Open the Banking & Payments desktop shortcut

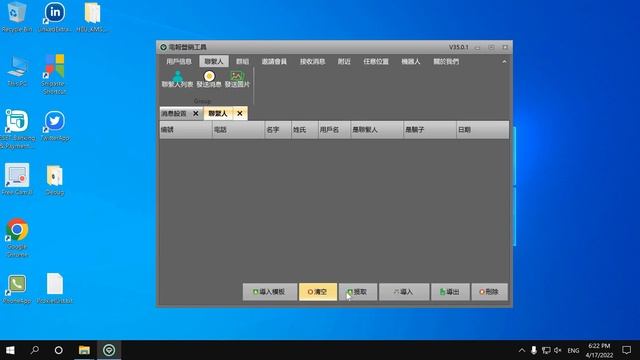click(x=17, y=129)
